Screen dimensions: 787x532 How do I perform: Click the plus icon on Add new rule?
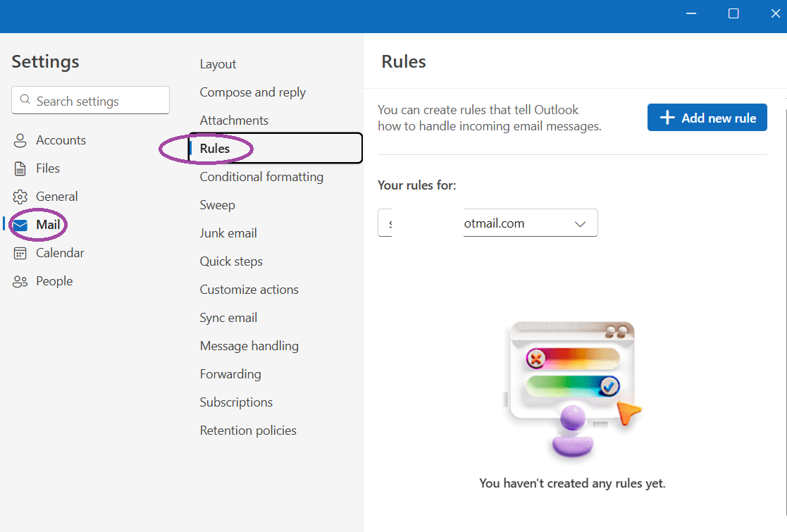(x=667, y=118)
